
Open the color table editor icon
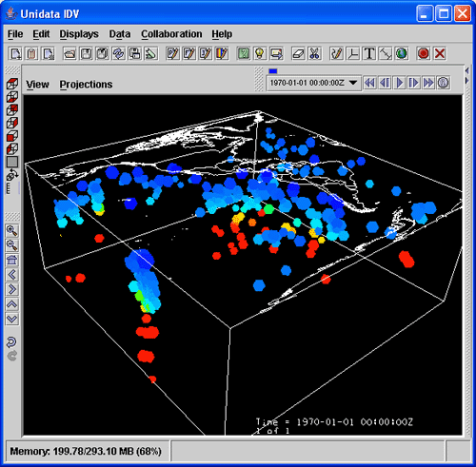(x=222, y=53)
